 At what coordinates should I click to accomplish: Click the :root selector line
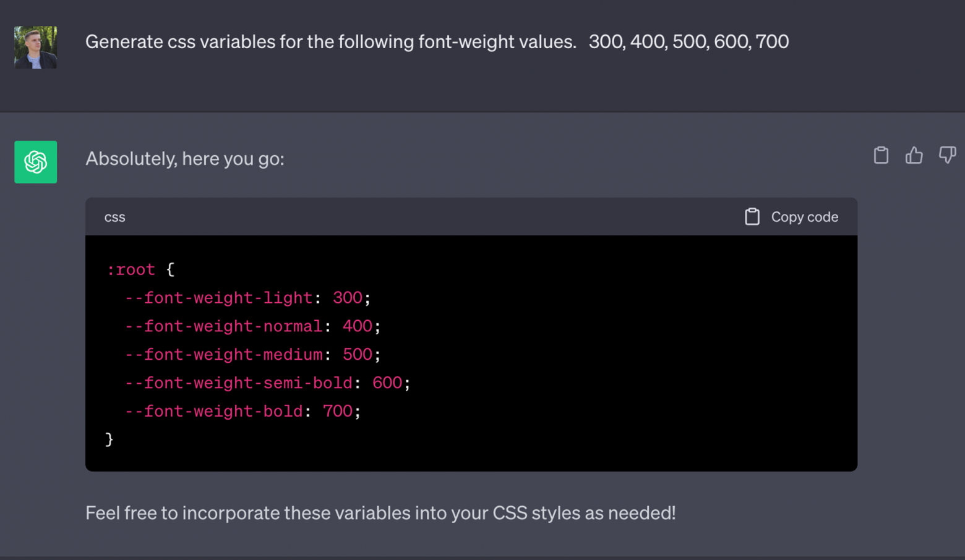click(141, 269)
